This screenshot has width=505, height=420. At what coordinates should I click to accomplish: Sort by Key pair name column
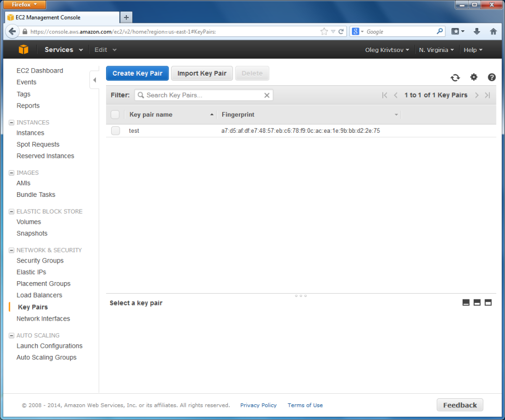(150, 115)
